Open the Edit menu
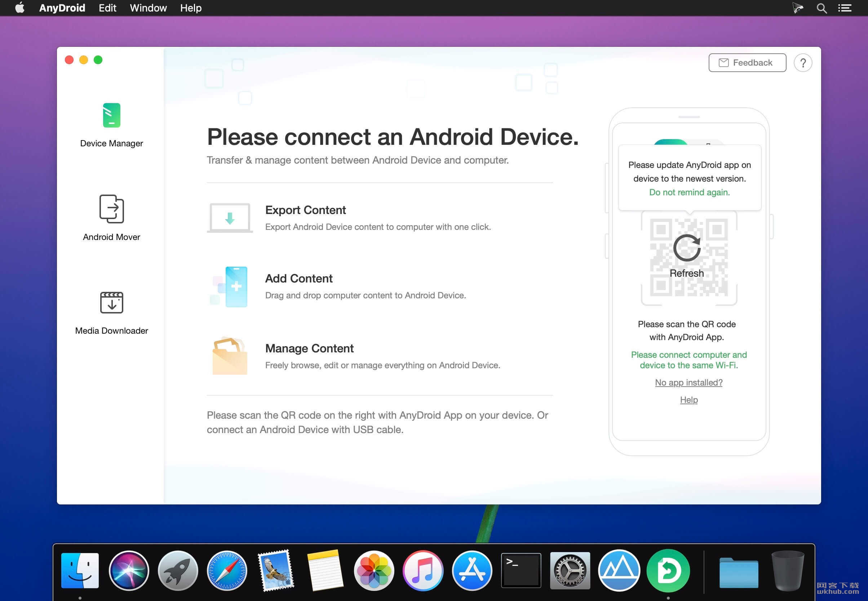This screenshot has height=601, width=868. tap(107, 8)
